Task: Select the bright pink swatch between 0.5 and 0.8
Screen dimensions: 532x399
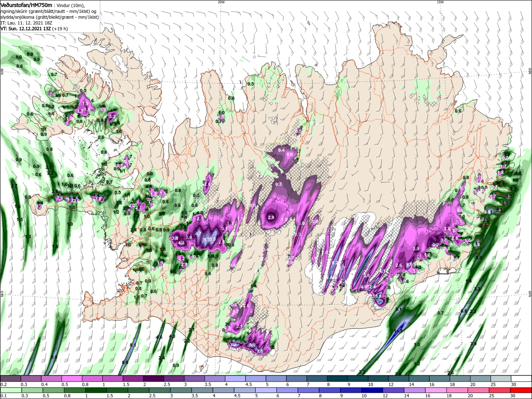Action: tap(71, 379)
